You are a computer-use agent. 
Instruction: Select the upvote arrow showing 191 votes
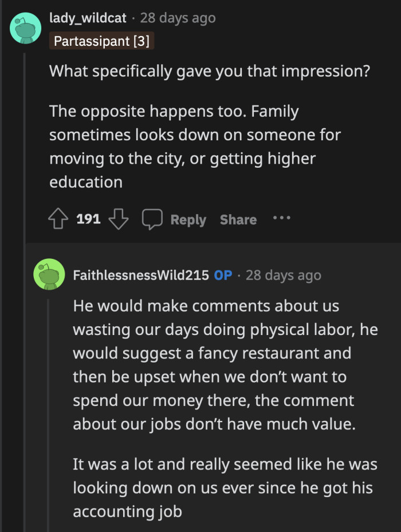click(x=57, y=218)
